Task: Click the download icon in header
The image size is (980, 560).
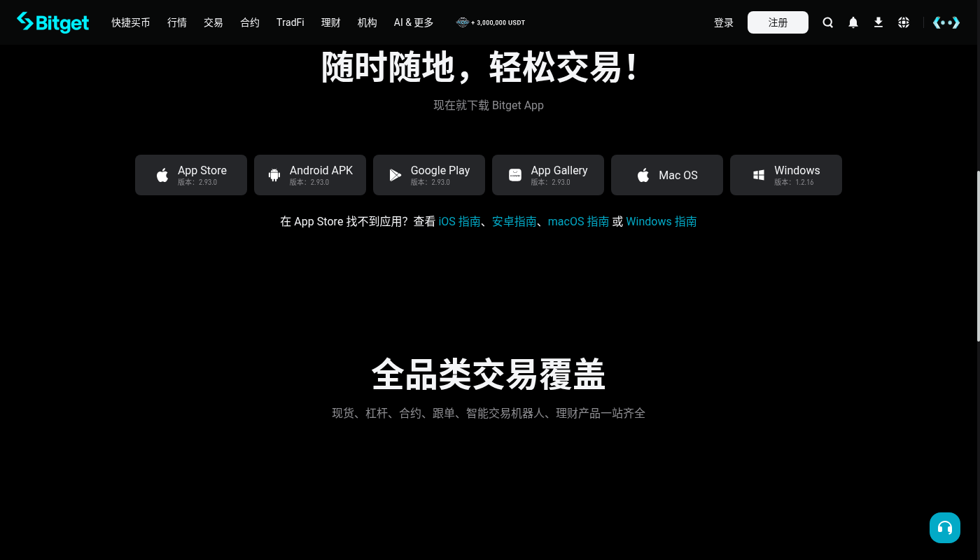Action: coord(878,22)
